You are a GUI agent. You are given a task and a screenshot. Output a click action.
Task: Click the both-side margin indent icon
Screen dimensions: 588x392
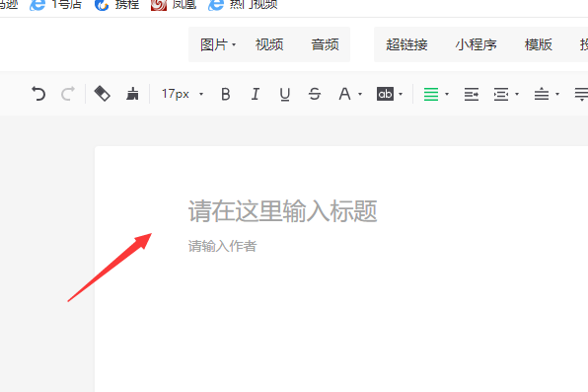click(x=501, y=94)
